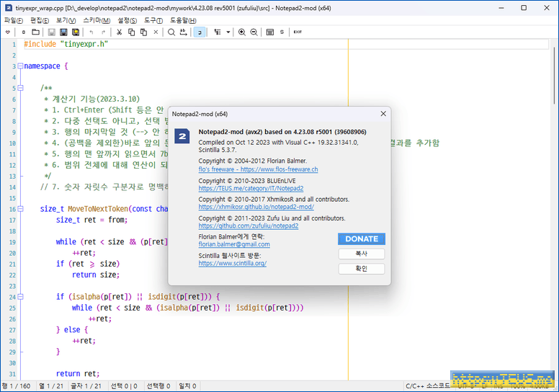Open the 편집(E) menu
This screenshot has height=392, width=559.
(40, 21)
